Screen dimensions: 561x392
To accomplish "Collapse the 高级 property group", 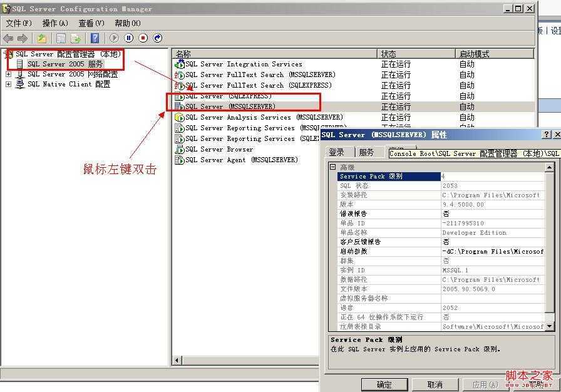I will (332, 167).
